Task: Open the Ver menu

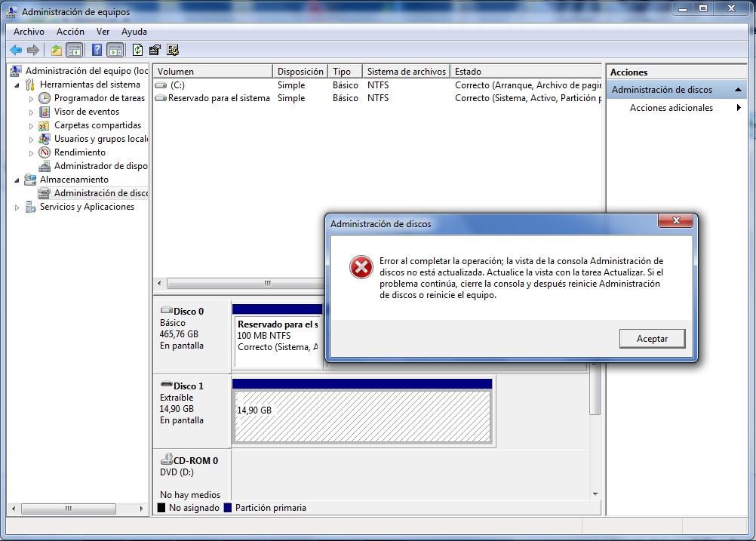Action: click(103, 32)
